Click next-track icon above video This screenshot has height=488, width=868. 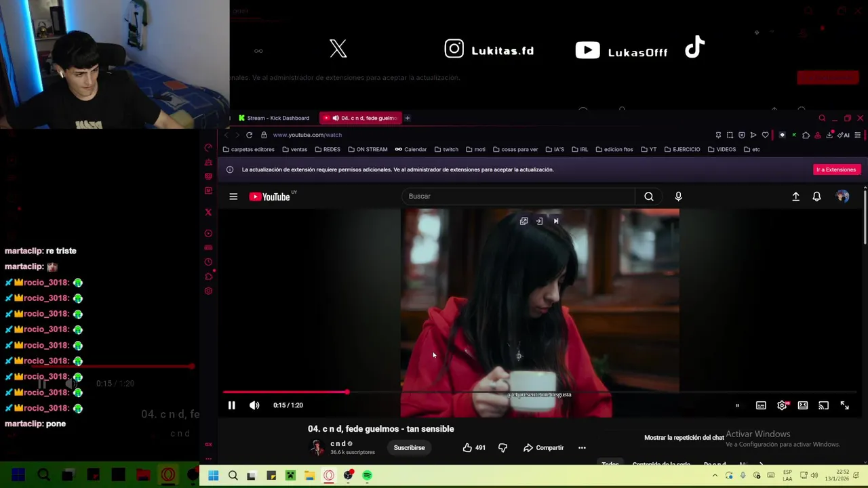556,221
